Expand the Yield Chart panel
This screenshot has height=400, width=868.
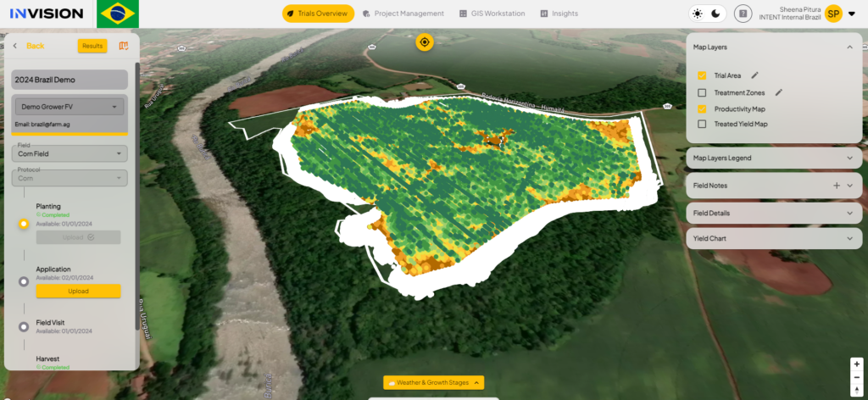[x=849, y=238]
